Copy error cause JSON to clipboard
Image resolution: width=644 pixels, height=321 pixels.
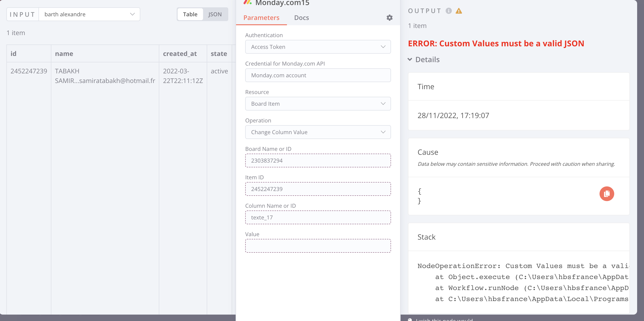point(606,194)
